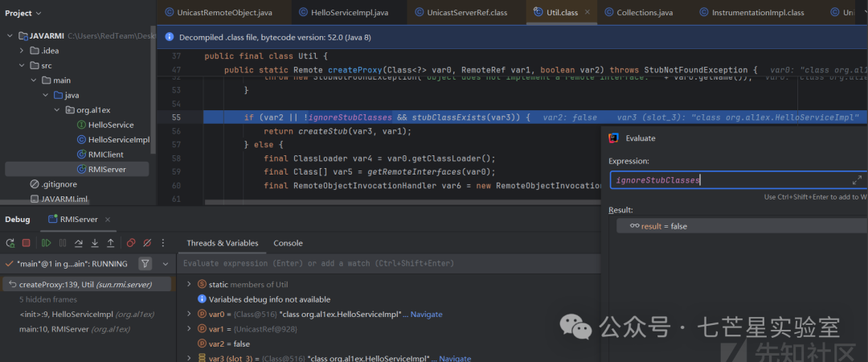Click Navigate link for var0
Screen dimensions: 868x362
pyautogui.click(x=426, y=315)
